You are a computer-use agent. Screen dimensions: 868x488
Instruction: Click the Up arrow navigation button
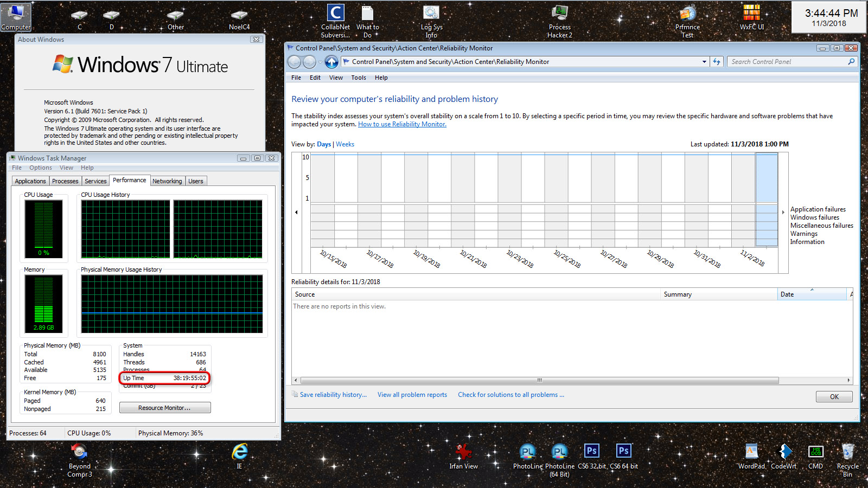331,62
